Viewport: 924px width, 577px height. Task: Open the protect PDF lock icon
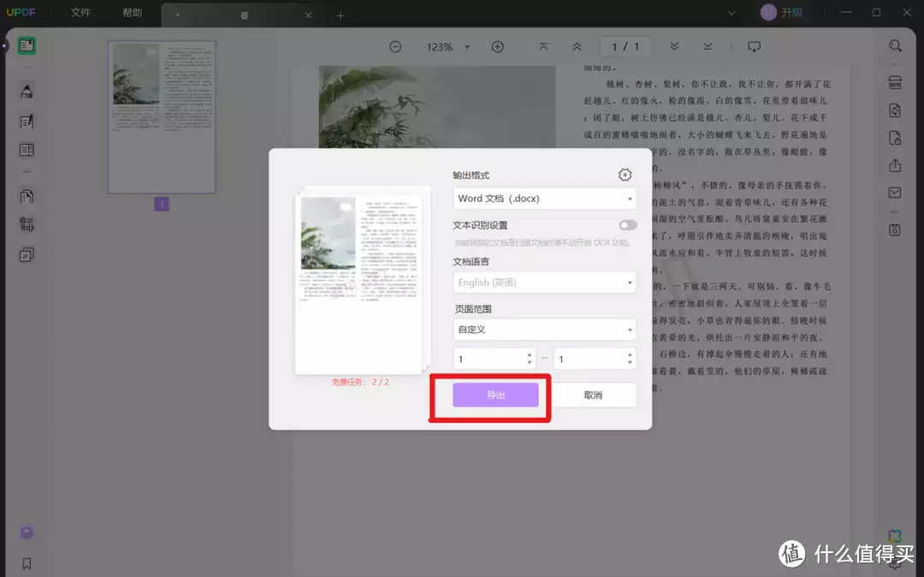pyautogui.click(x=895, y=138)
